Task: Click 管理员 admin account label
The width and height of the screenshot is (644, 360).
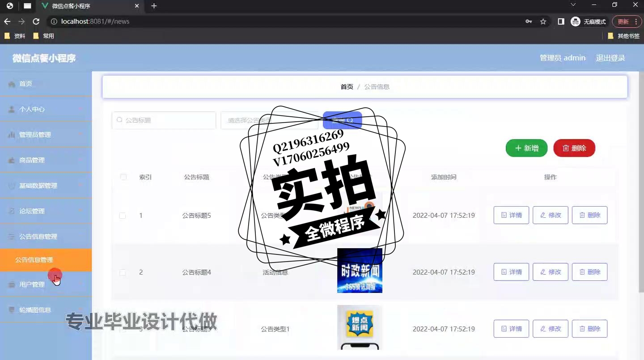Action: [x=563, y=58]
